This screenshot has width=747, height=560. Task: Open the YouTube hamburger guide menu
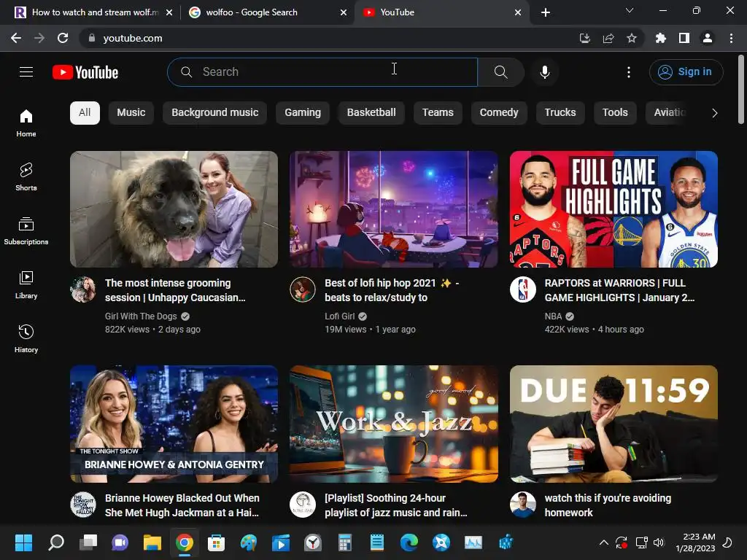click(x=26, y=72)
